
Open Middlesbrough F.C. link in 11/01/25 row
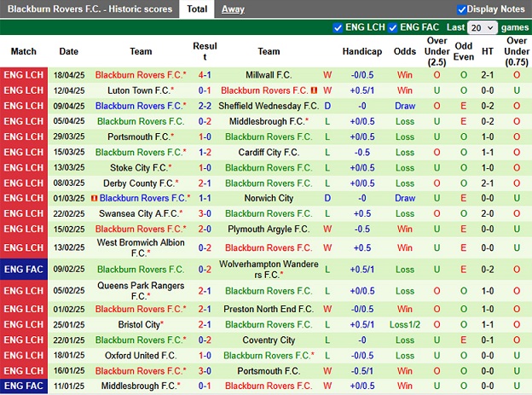tap(141, 386)
